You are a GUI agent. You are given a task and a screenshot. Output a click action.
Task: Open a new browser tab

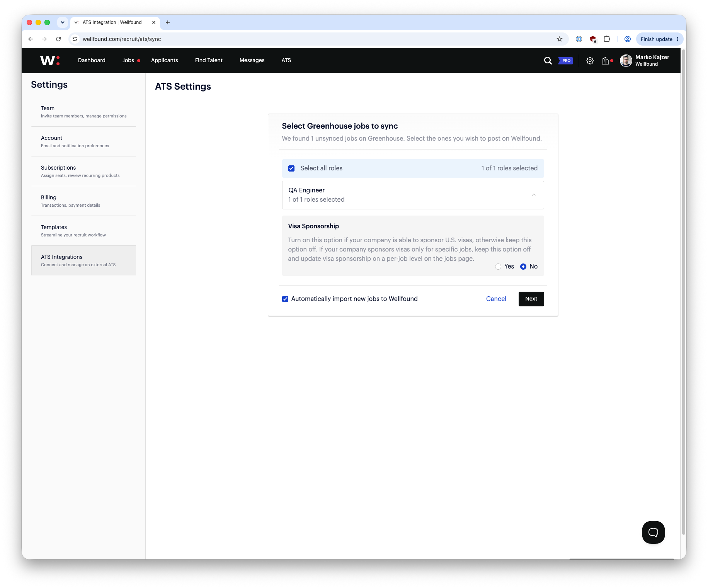[168, 22]
